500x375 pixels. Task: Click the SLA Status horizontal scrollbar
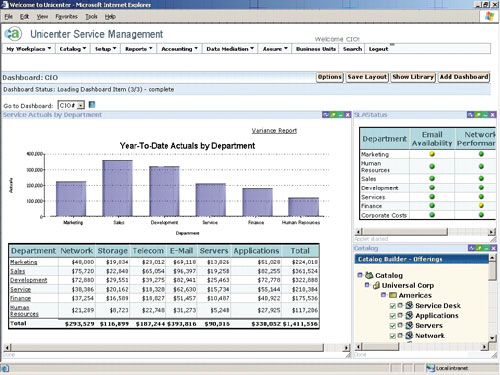425,232
